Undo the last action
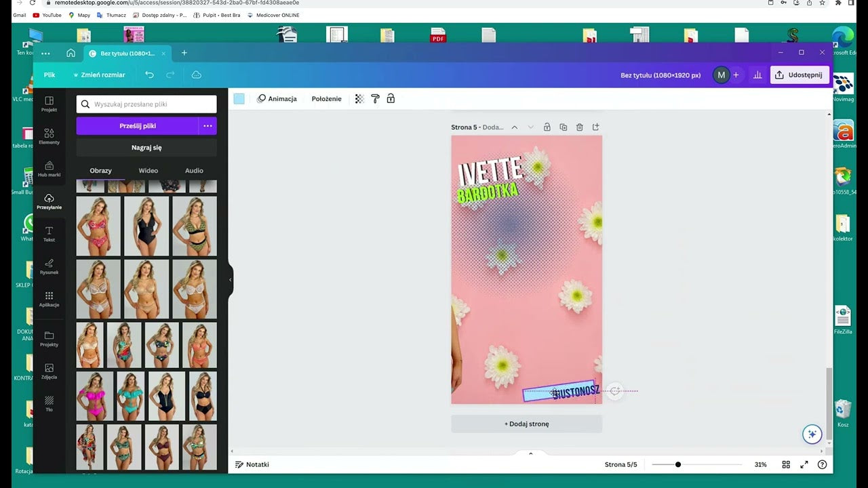Viewport: 868px width, 488px height. 149,75
